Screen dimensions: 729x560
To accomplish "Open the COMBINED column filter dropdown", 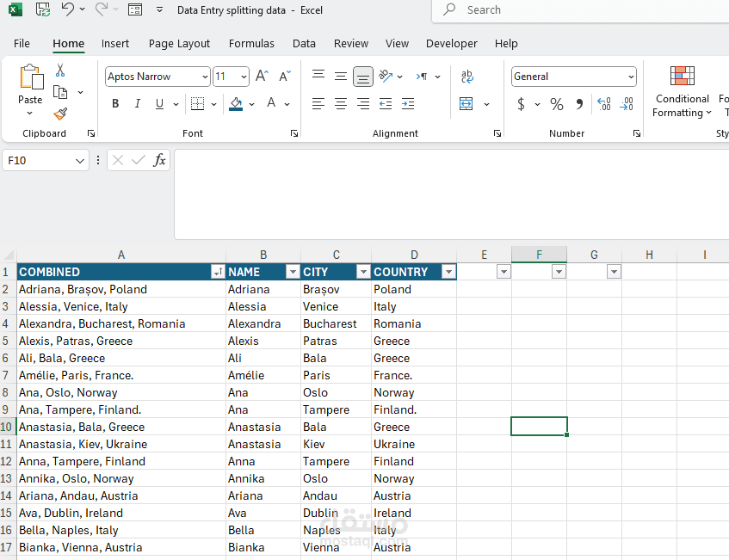I will tap(218, 272).
